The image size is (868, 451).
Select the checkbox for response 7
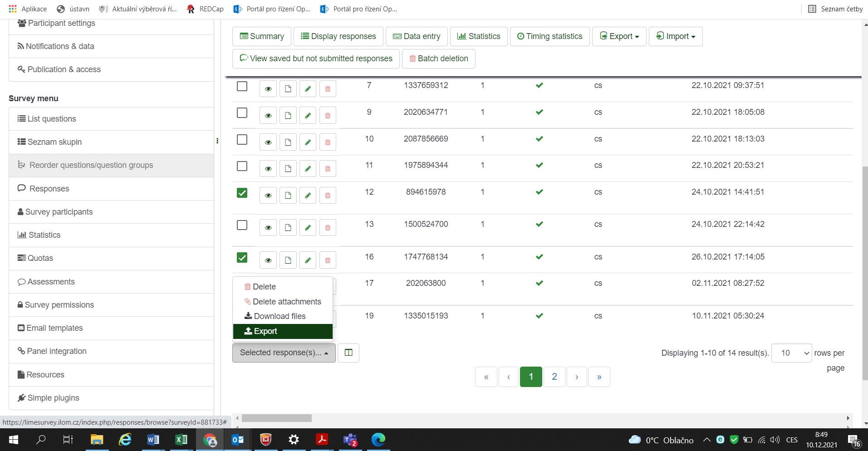pos(242,86)
